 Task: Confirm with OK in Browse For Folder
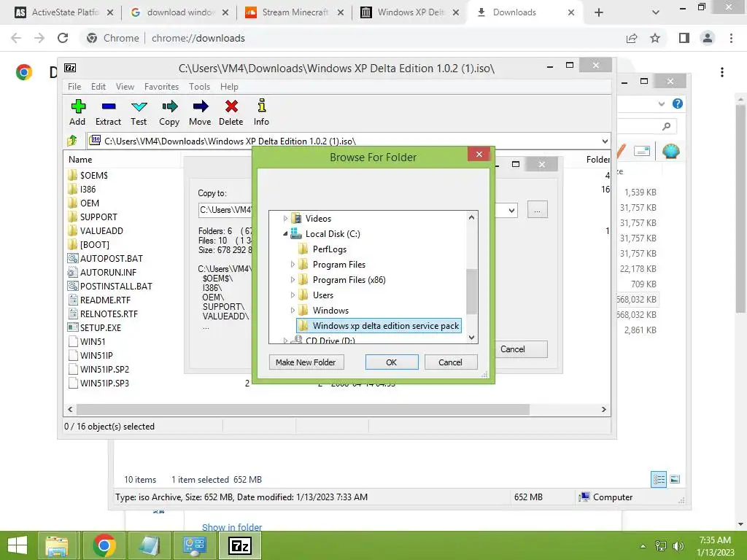coord(392,362)
